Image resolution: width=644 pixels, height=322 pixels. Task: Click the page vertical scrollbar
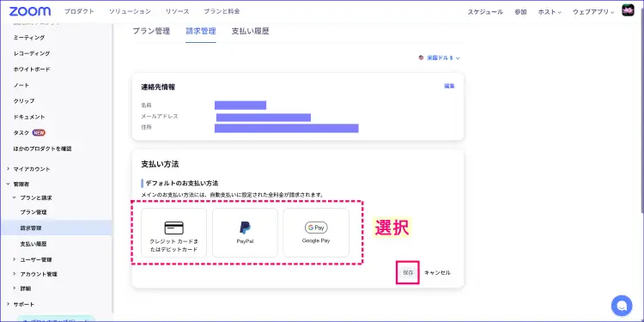pyautogui.click(x=641, y=110)
